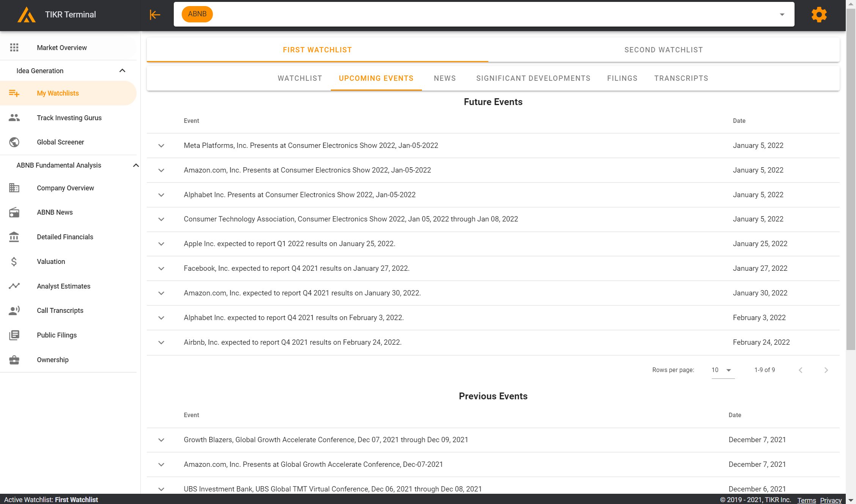Click the scrollbar down arrow

point(851,500)
